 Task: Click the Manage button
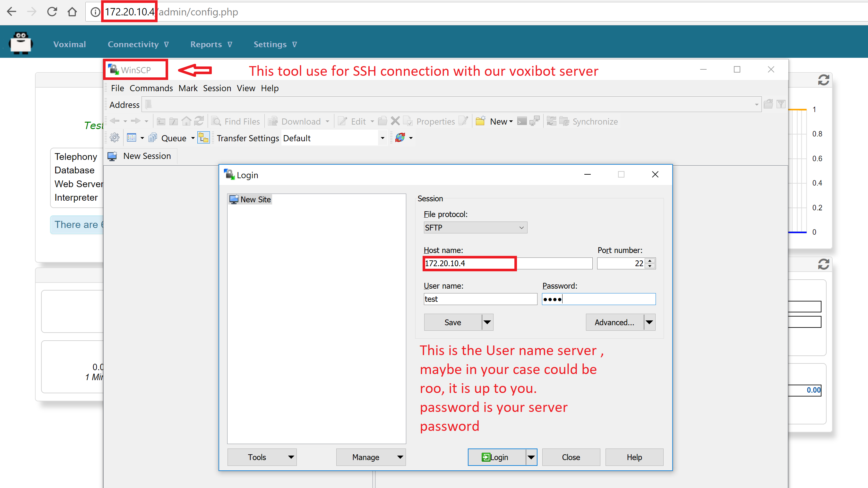[365, 457]
